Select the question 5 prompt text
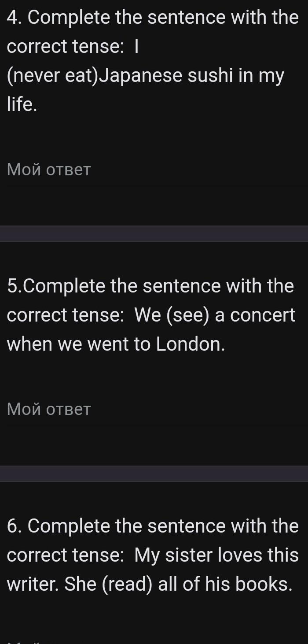Viewport: 308px width, 644px height. pyautogui.click(x=151, y=315)
